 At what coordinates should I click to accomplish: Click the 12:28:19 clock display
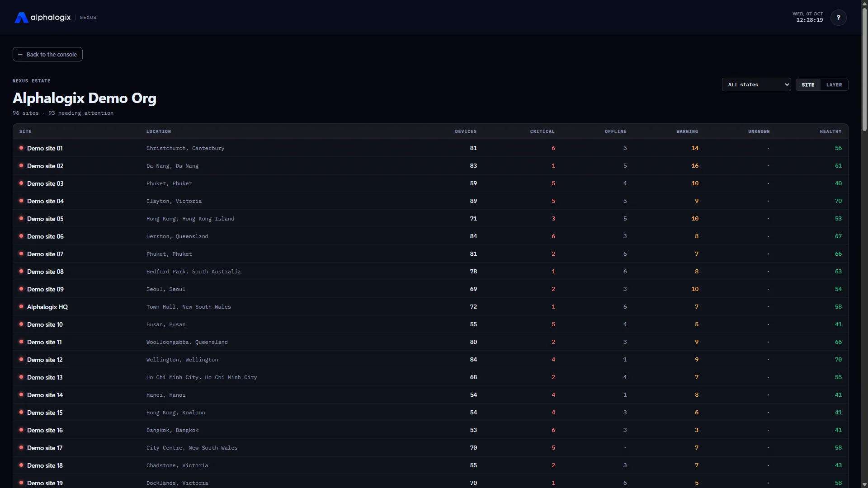(x=809, y=20)
